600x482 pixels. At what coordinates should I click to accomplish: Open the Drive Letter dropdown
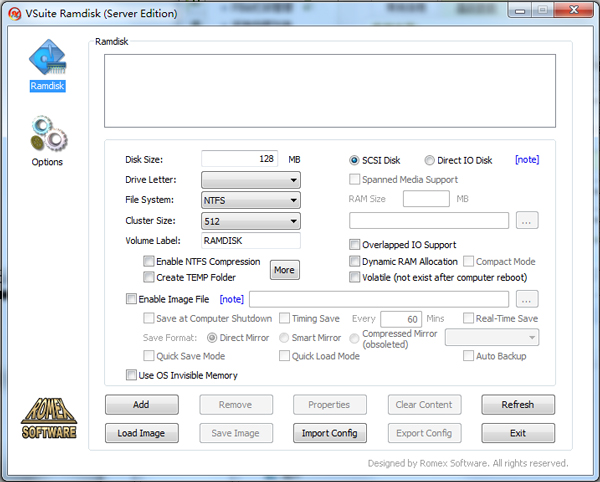tap(251, 180)
